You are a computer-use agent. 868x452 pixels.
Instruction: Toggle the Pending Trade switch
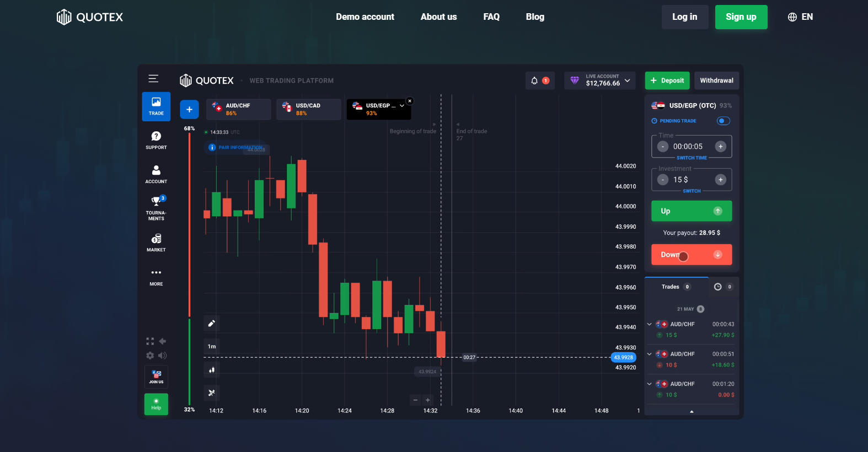pos(723,121)
